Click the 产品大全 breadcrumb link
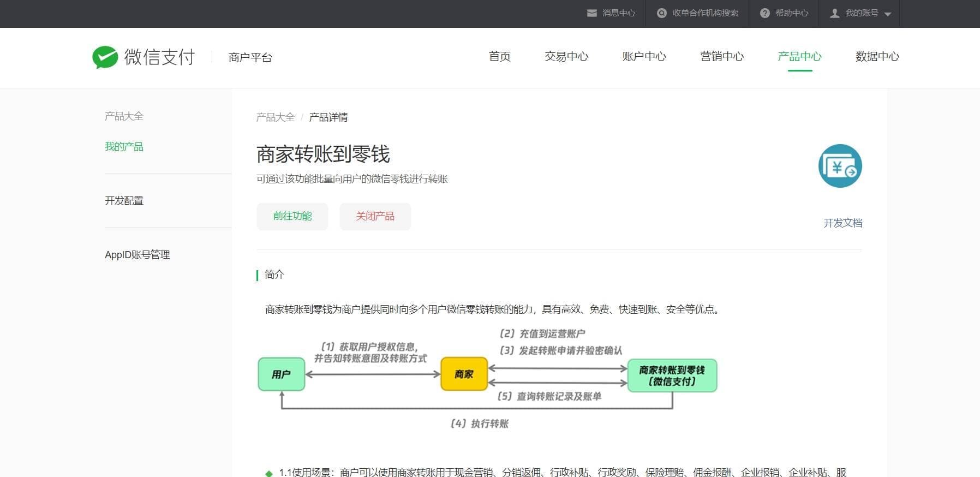Viewport: 980px width, 477px height. (276, 117)
